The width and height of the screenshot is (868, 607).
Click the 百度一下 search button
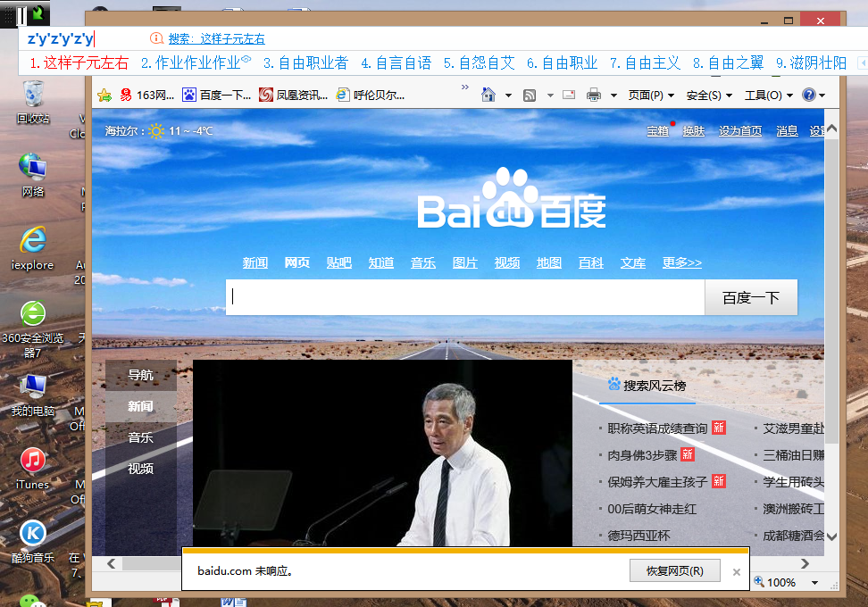[751, 297]
